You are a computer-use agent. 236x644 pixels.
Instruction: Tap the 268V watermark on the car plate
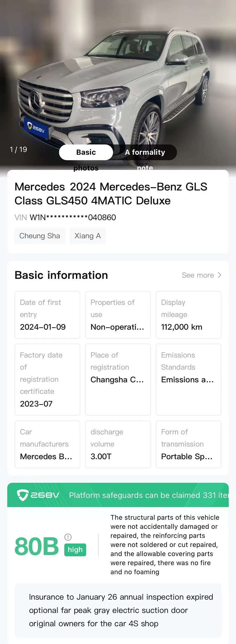36,128
